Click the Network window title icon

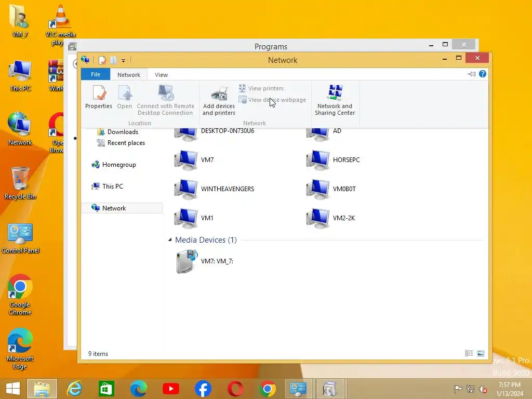(x=85, y=60)
